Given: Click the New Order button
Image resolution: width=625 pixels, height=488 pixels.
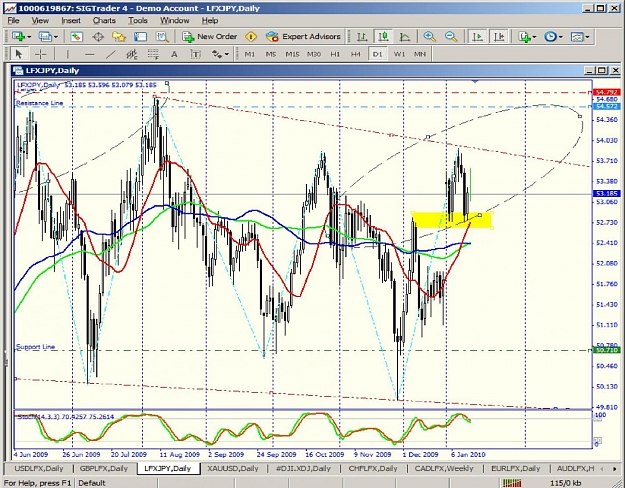Looking at the screenshot, I should (210, 37).
